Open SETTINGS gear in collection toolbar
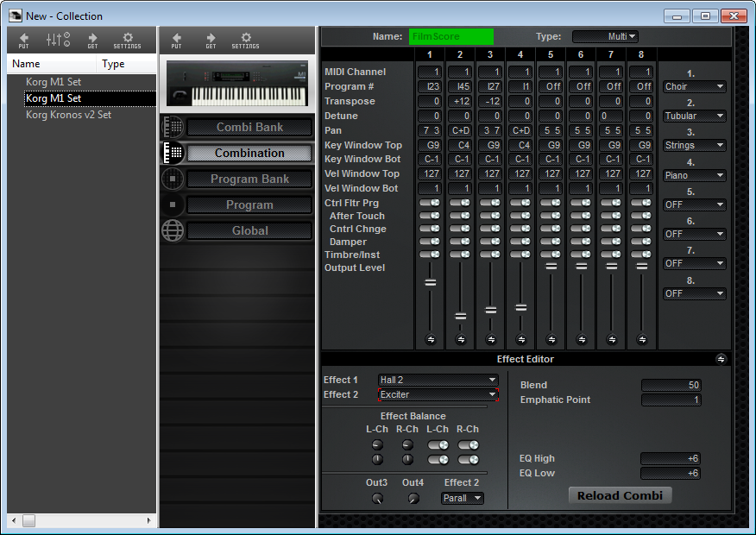Screen dimensions: 756x535 [x=127, y=40]
